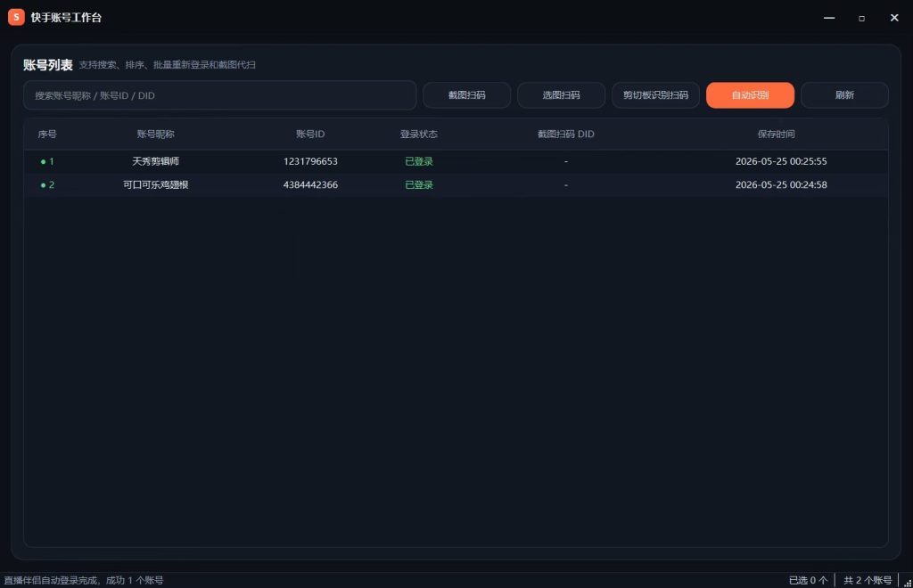913x588 pixels.
Task: Select account row 可口可乐鸡翅根
Action: pyautogui.click(x=456, y=185)
